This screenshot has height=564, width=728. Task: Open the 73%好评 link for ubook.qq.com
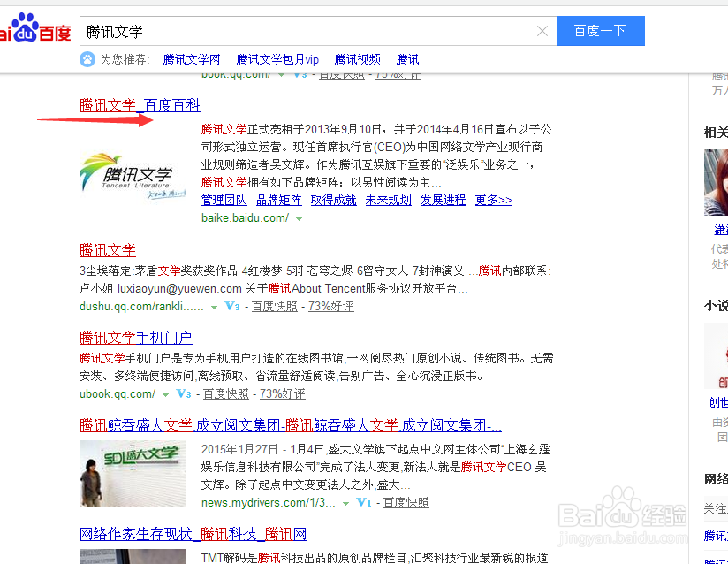[283, 393]
